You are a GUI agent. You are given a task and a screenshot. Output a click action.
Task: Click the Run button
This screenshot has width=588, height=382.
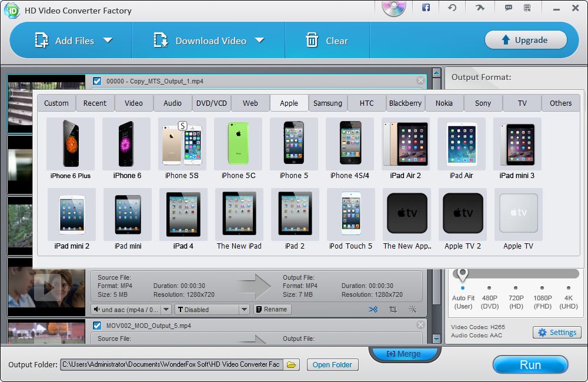click(530, 365)
